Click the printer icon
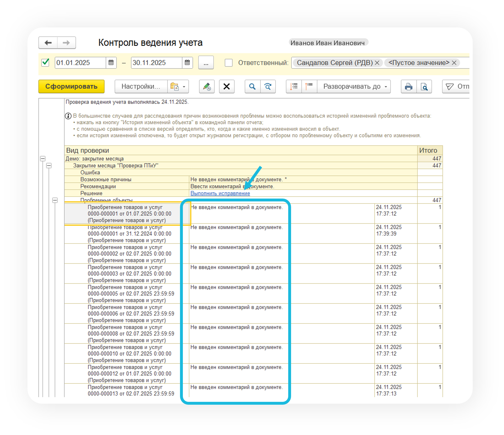The height and width of the screenshot is (435, 504). (x=408, y=86)
